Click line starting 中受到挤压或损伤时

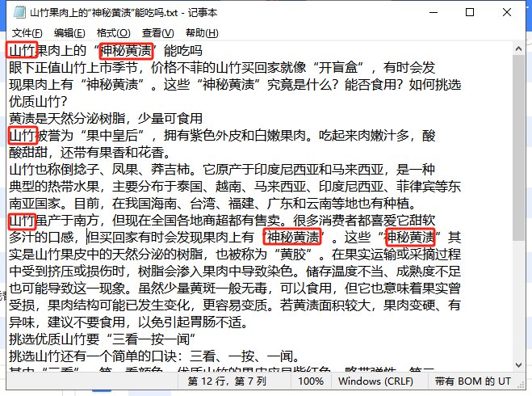[x=235, y=272]
